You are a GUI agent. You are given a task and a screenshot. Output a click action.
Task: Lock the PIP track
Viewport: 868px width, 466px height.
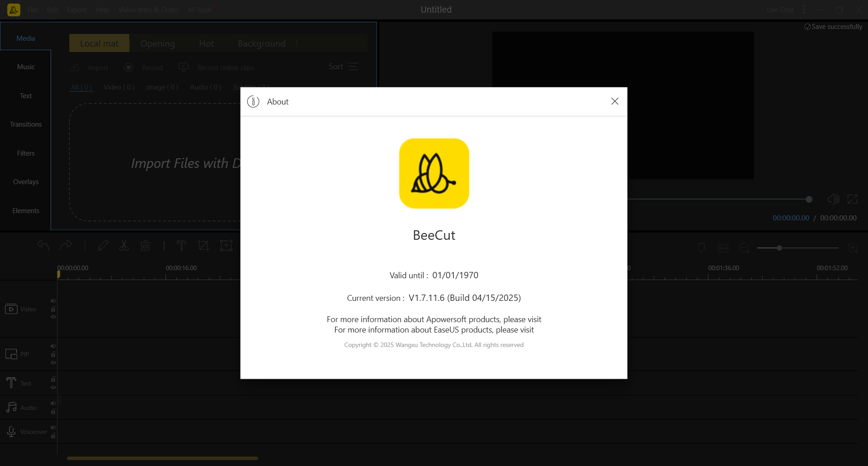pos(53,354)
